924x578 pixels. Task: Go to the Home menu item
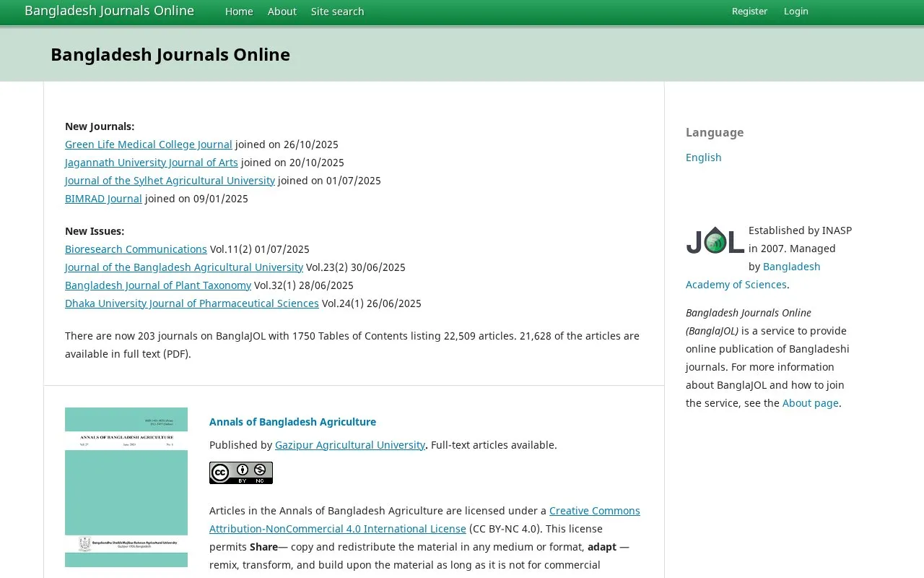click(239, 11)
